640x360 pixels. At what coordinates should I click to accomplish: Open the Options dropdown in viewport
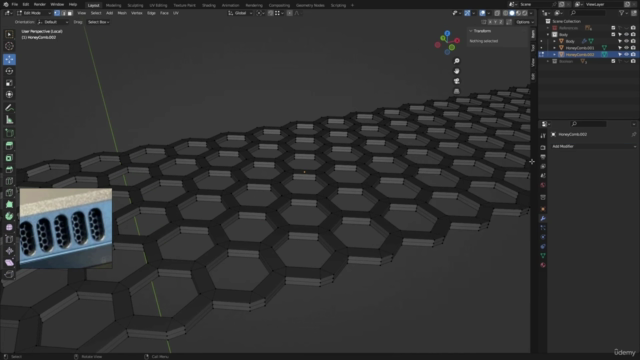(524, 22)
